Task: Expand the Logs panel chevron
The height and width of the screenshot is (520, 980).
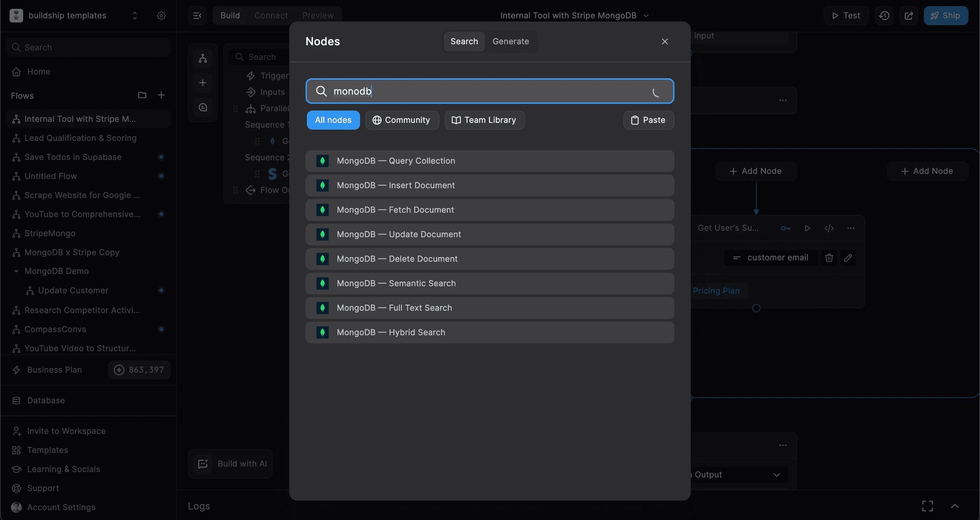Action: pyautogui.click(x=955, y=506)
